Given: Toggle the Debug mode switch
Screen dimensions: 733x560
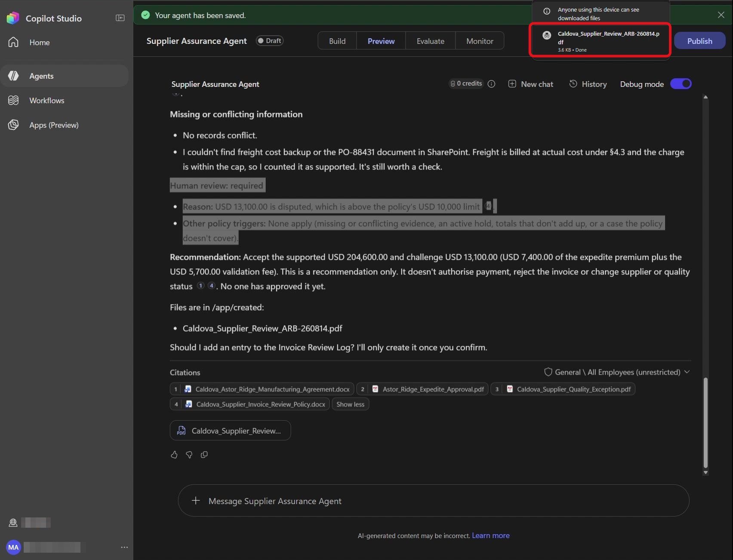Looking at the screenshot, I should pos(681,84).
